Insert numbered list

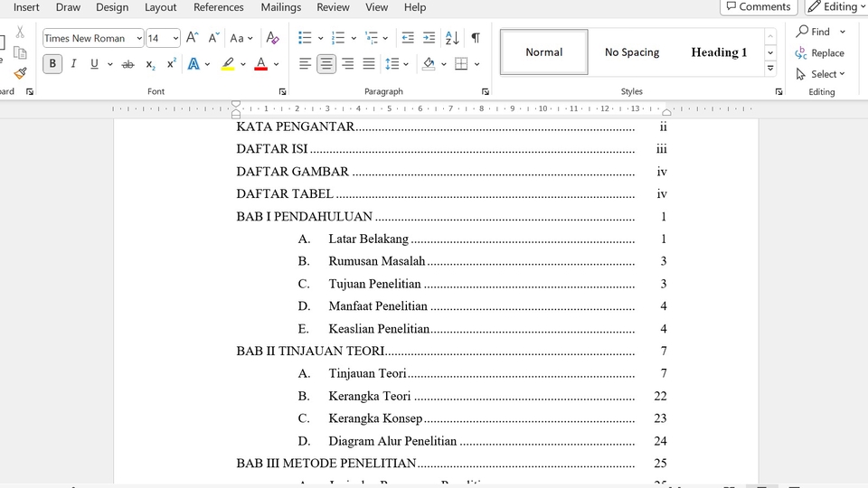tap(337, 38)
